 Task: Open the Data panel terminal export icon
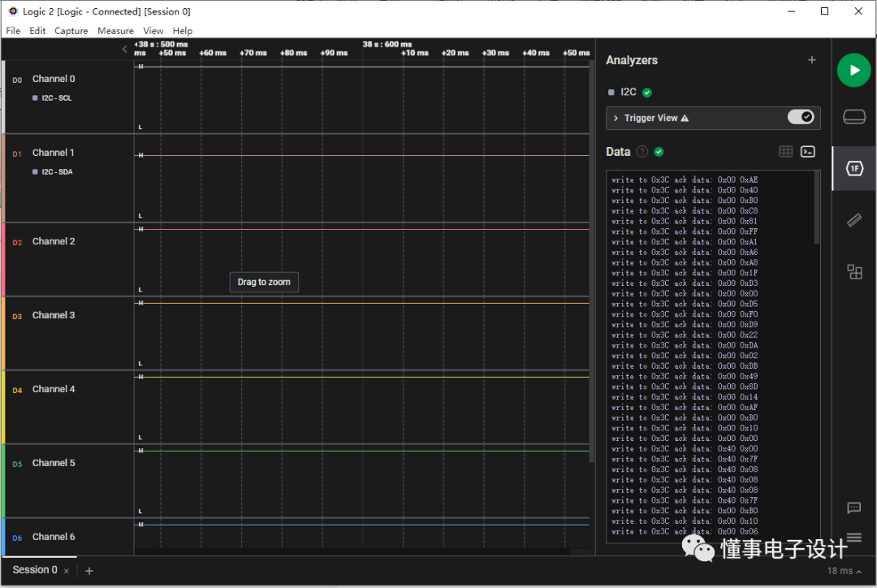coord(807,151)
